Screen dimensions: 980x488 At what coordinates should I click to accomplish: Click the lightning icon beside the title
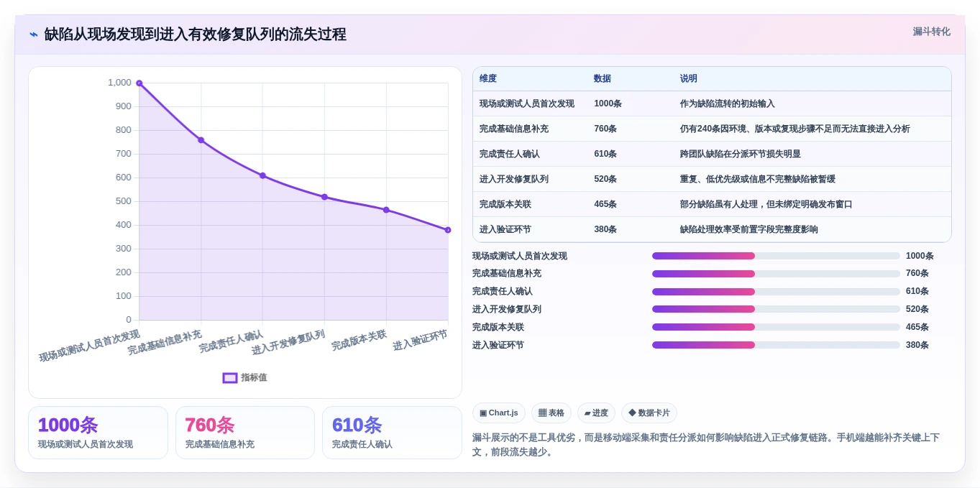[34, 34]
